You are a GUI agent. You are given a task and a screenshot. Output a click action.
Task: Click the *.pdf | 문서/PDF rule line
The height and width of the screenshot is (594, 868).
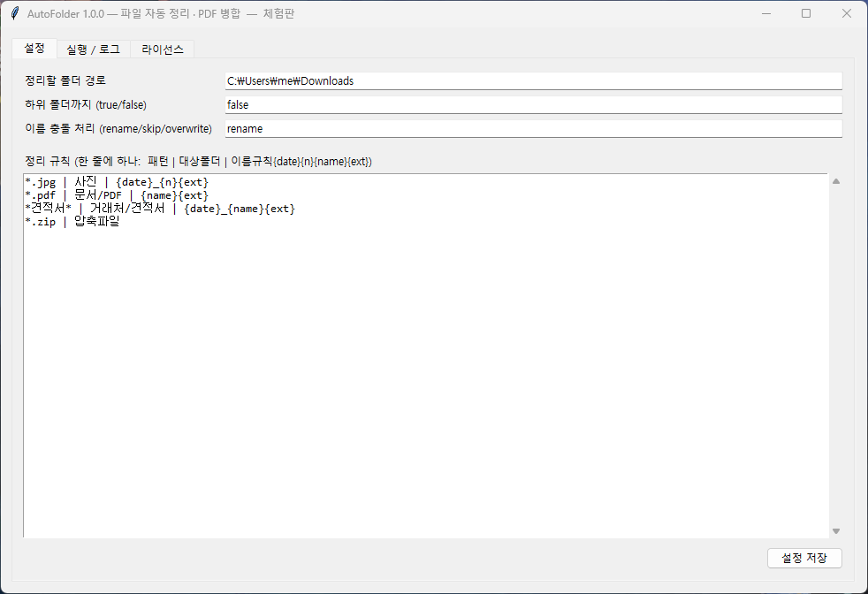pyautogui.click(x=117, y=194)
